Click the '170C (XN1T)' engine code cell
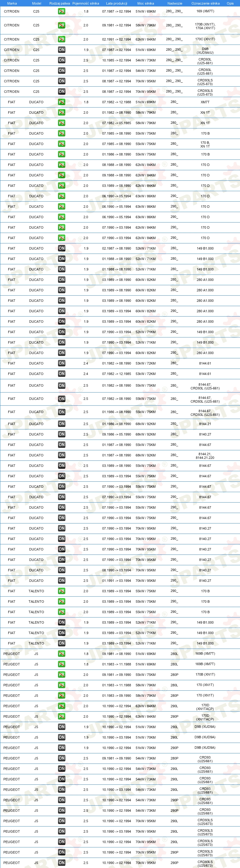 tap(205, 39)
